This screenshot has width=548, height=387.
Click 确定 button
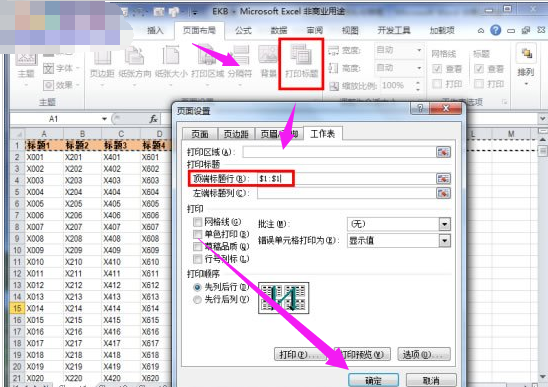pyautogui.click(x=373, y=380)
